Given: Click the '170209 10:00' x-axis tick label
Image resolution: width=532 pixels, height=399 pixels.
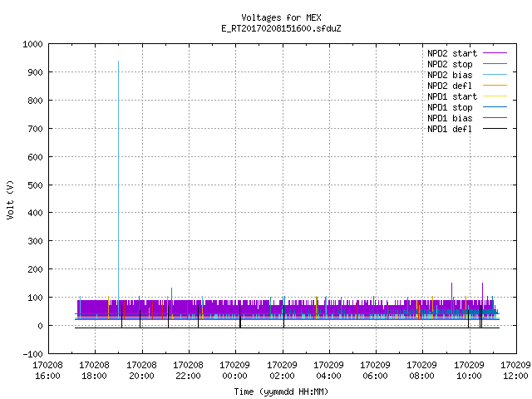Looking at the screenshot, I should coord(469,371).
